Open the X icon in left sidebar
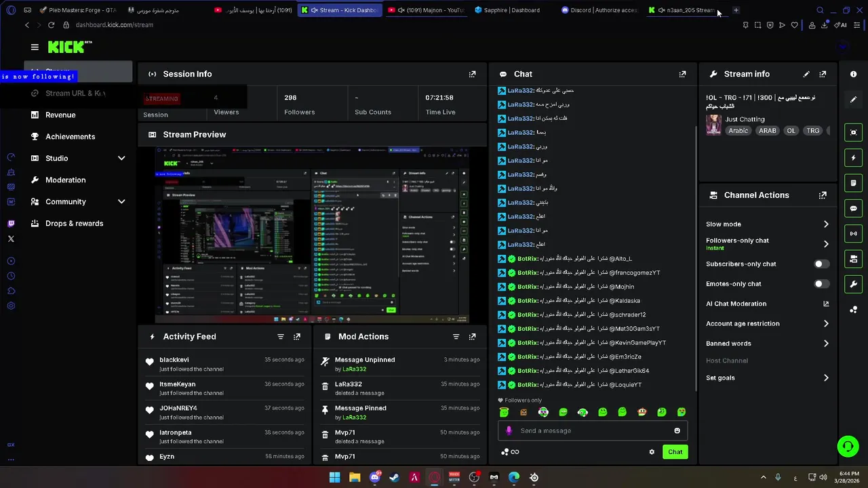 click(x=11, y=239)
